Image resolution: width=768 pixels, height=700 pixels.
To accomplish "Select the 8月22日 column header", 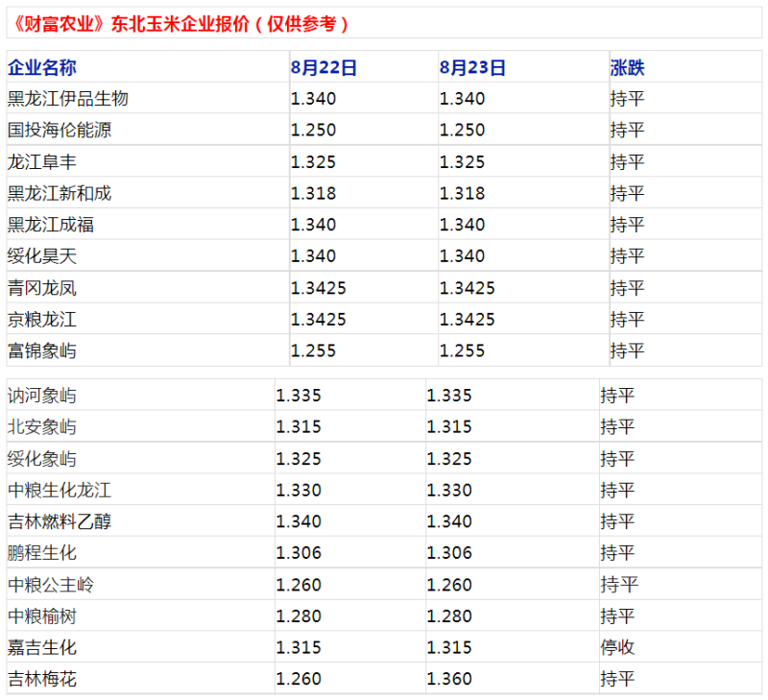I will pos(324,67).
